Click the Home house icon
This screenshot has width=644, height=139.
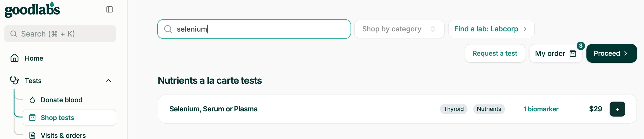15,58
